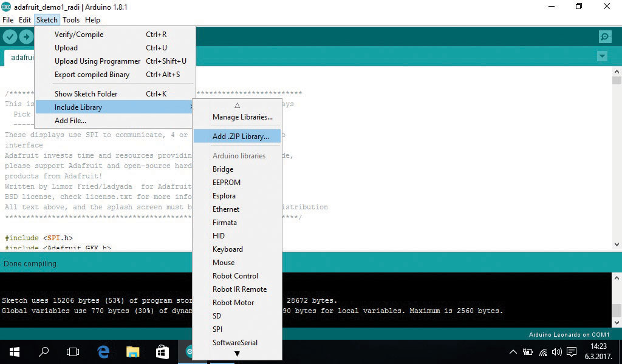Click the taskbar search magnifier icon
Viewport: 622px width, 364px height.
tap(44, 351)
